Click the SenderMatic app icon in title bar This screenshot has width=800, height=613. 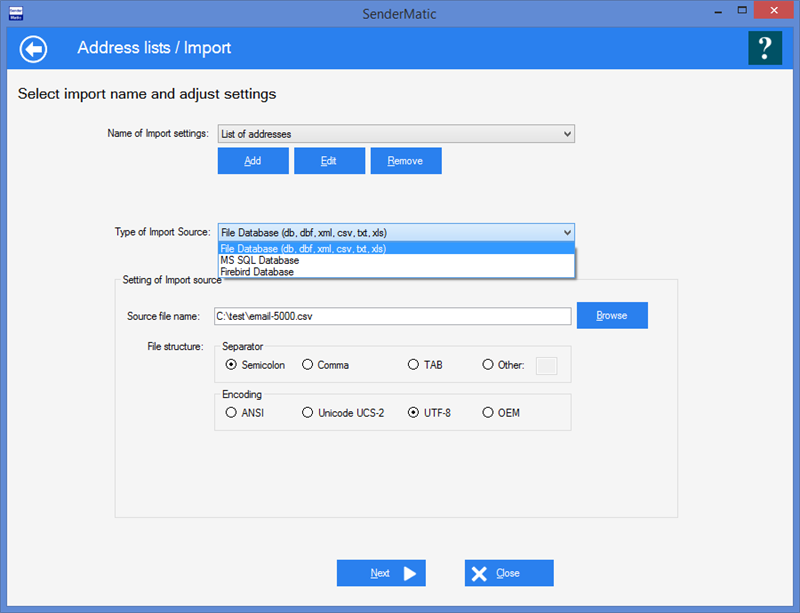point(13,13)
